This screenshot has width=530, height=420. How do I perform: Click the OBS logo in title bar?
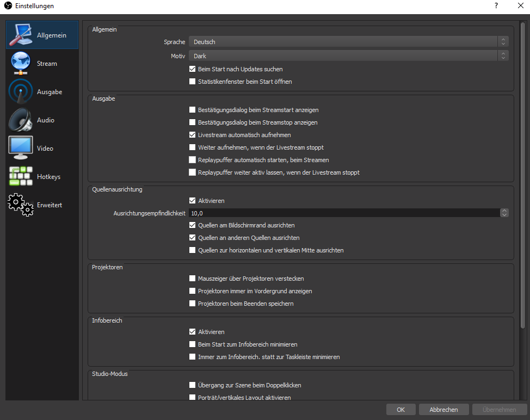pos(8,6)
